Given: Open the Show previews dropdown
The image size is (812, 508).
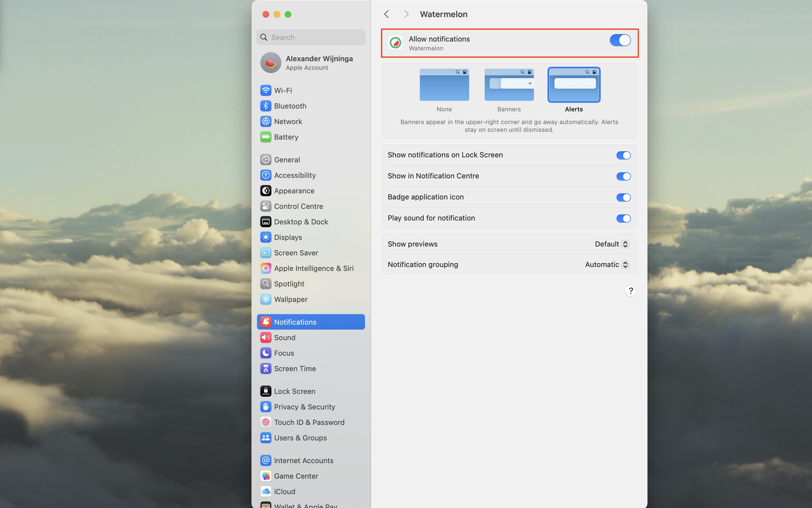Looking at the screenshot, I should pyautogui.click(x=611, y=244).
